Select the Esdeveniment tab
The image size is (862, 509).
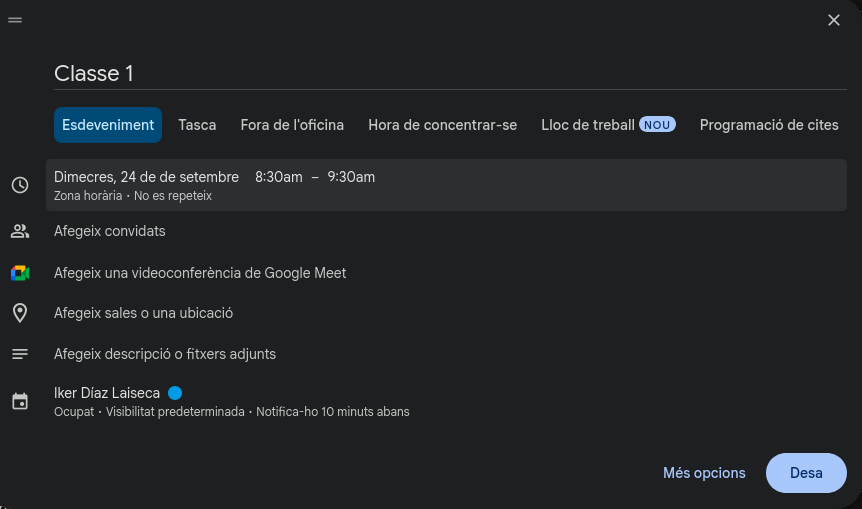[x=108, y=125]
